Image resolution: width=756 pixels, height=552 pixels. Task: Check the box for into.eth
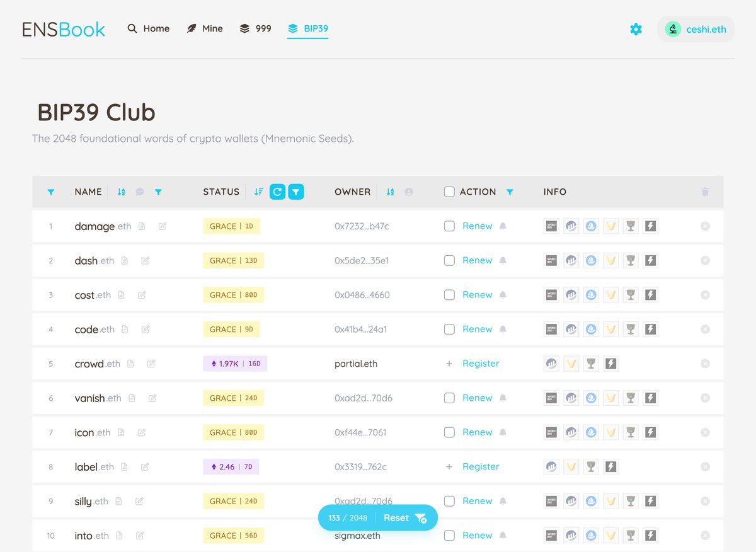pos(449,535)
